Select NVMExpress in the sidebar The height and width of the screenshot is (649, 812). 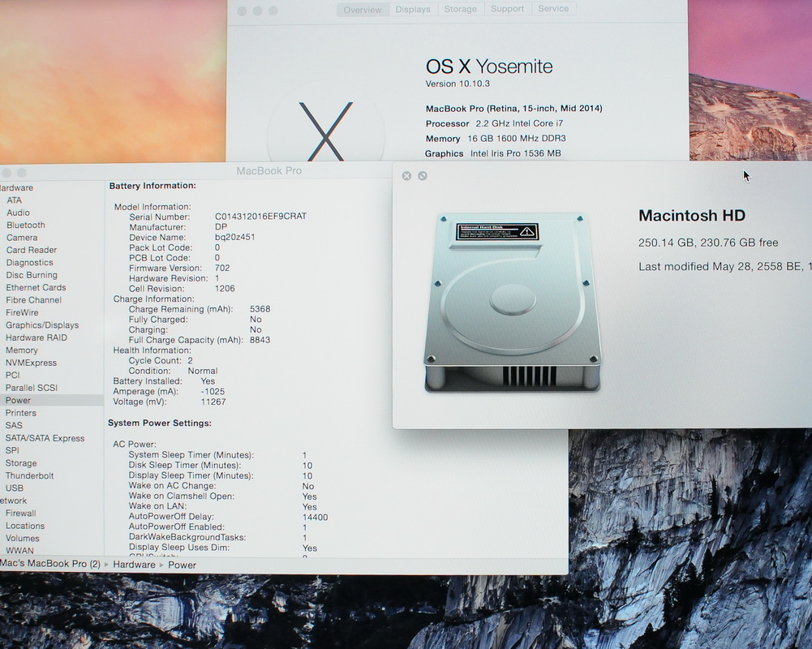click(31, 363)
